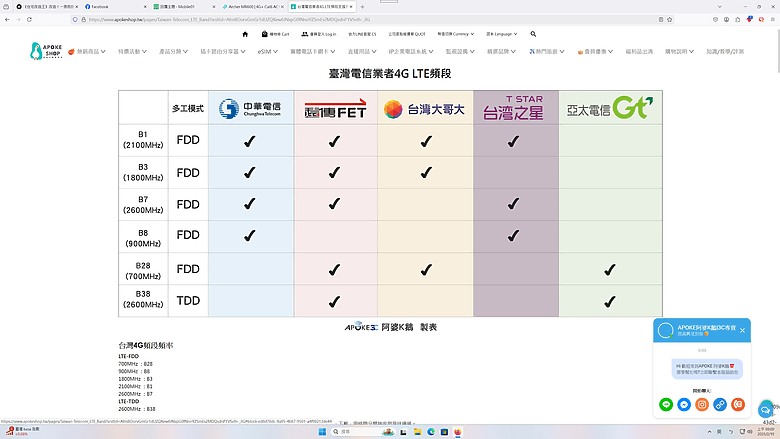Toggle reader view in the address bar
Image resolution: width=780 pixels, height=439 pixels.
click(661, 19)
